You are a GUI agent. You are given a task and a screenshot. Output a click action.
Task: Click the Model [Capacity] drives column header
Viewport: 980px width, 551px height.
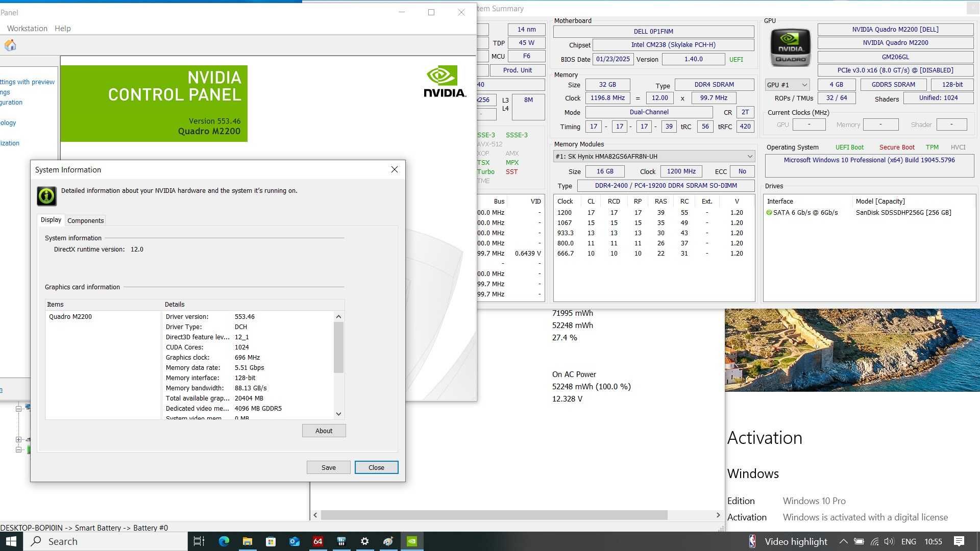click(x=880, y=202)
